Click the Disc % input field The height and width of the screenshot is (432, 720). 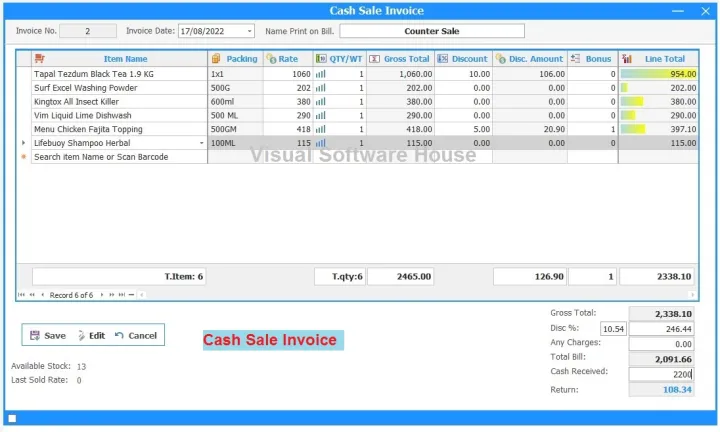(613, 329)
